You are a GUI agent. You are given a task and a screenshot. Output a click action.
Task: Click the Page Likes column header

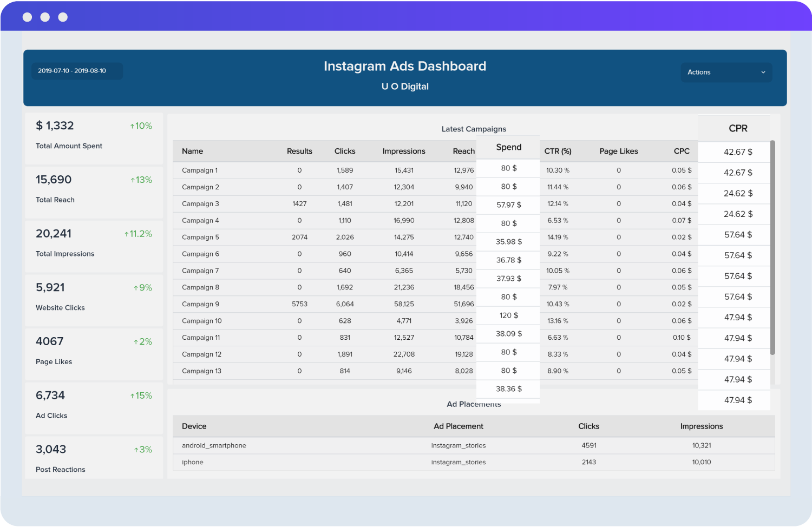(619, 151)
